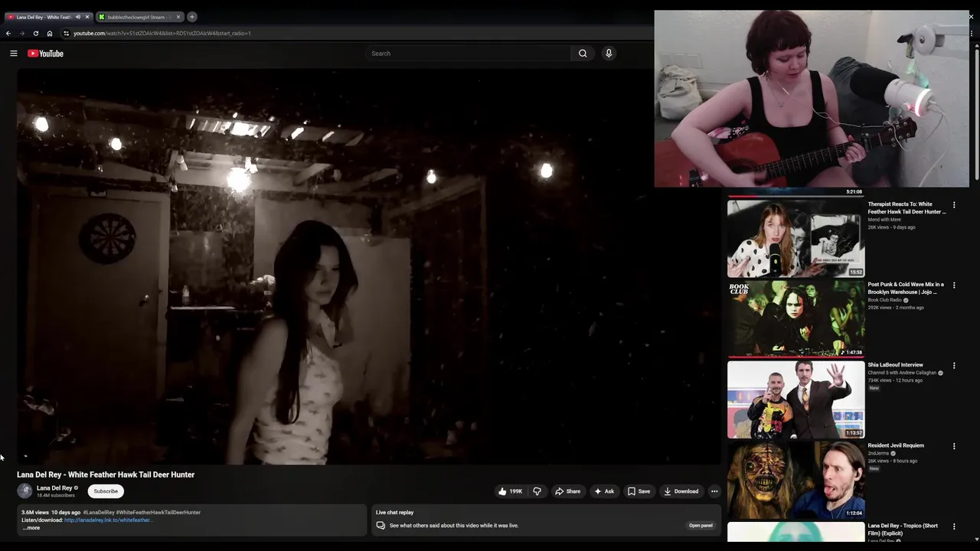Viewport: 980px width, 551px height.
Task: Click the webcam overlay window
Action: 812,99
